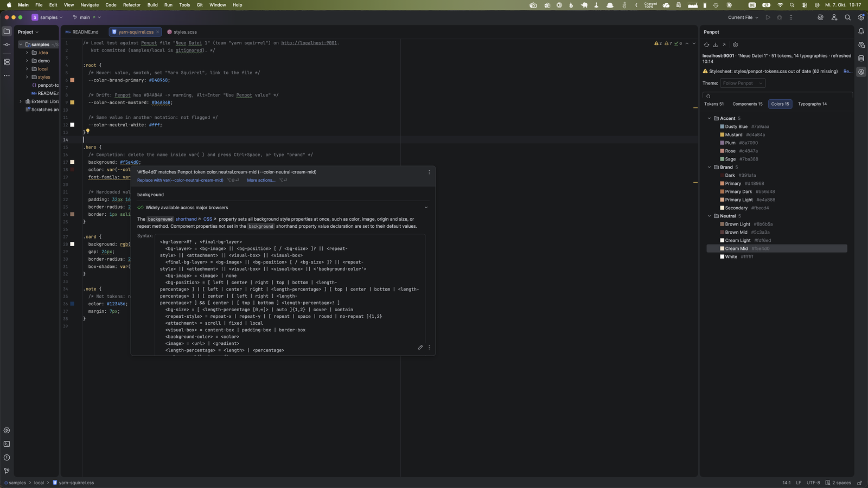Switch to the README.md editor tab
The height and width of the screenshot is (488, 868).
tap(82, 32)
